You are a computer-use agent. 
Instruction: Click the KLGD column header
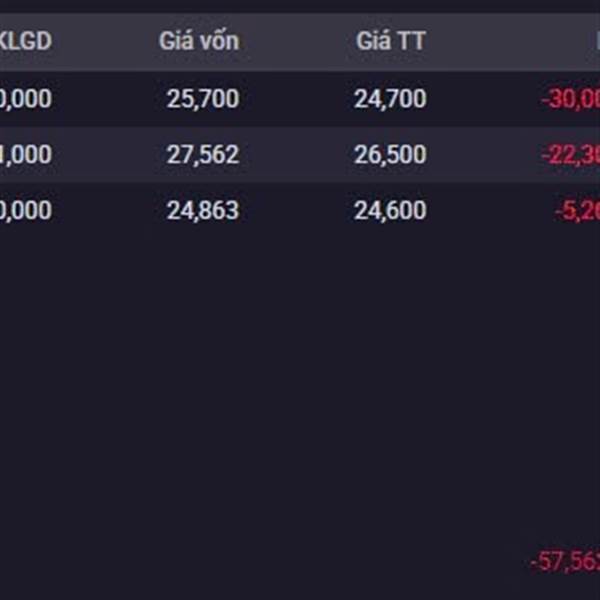(x=26, y=41)
